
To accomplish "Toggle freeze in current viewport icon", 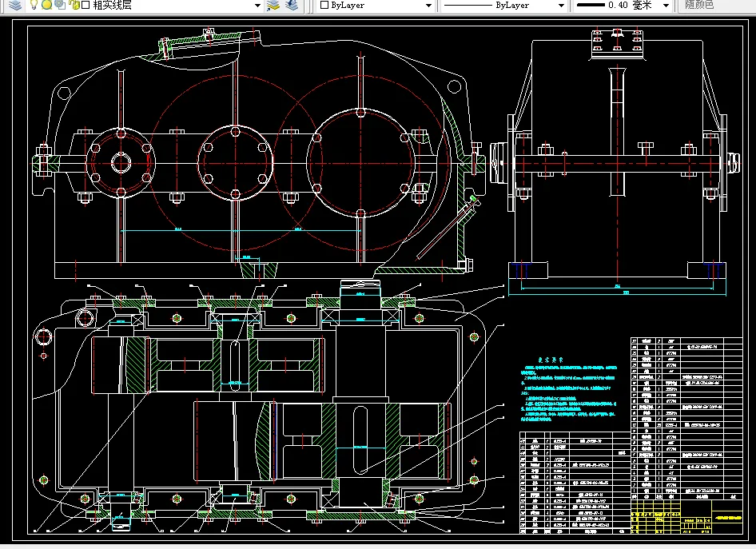I will click(60, 5).
